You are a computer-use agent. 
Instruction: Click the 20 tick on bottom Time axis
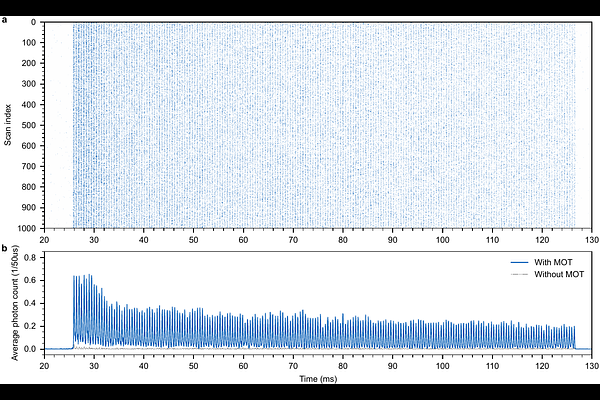click(x=44, y=365)
